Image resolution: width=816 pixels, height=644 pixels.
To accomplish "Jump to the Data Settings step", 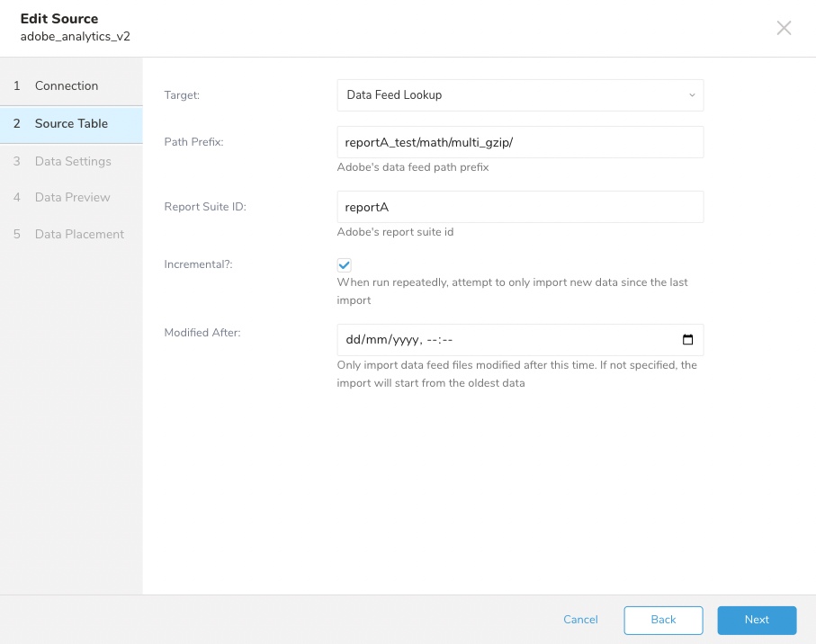I will coord(73,162).
